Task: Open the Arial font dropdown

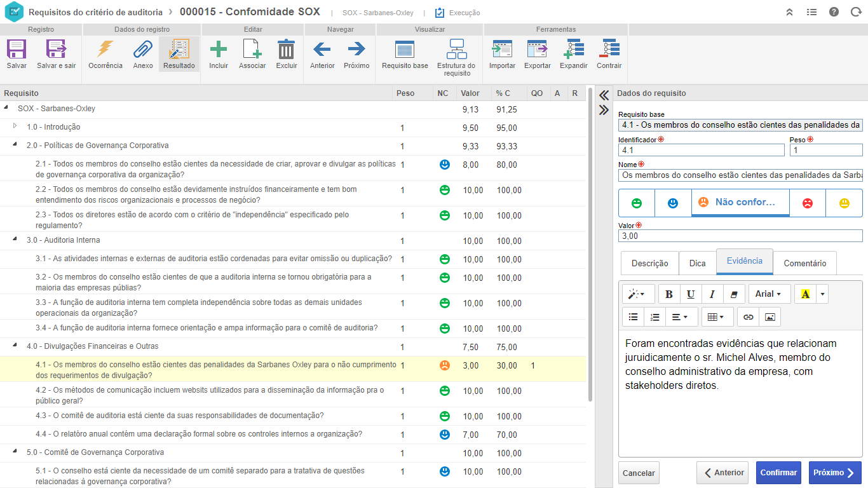Action: (769, 294)
